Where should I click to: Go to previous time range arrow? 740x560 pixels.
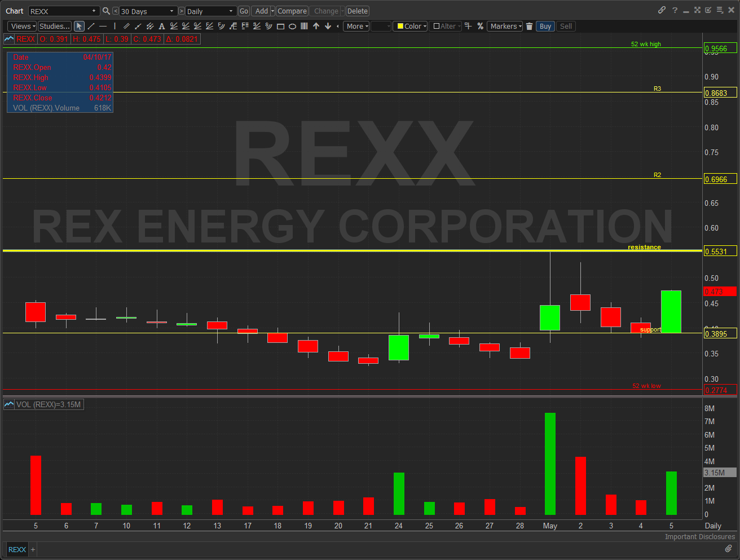click(x=116, y=11)
